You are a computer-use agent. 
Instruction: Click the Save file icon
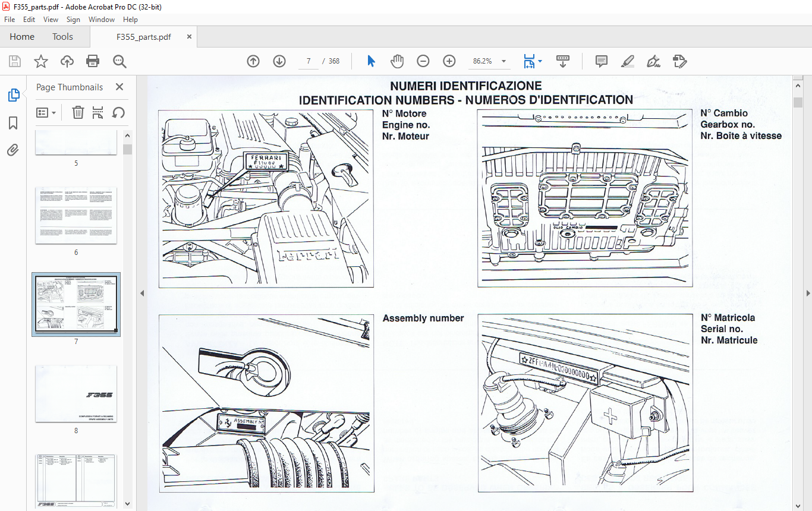15,61
